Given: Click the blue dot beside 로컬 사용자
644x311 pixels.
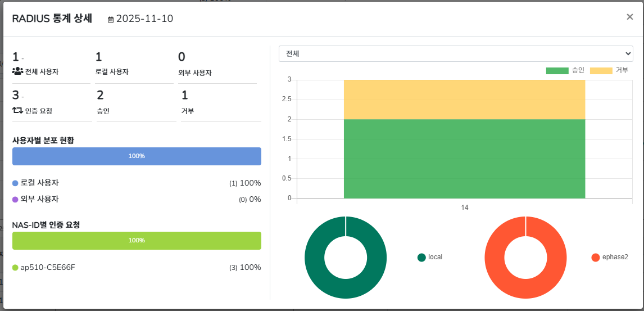Looking at the screenshot, I should [x=15, y=183].
